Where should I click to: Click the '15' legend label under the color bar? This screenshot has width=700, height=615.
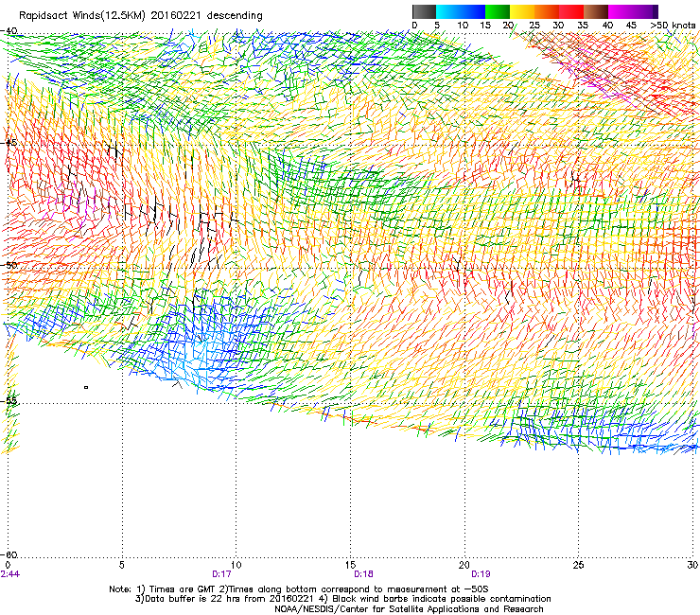pos(485,26)
